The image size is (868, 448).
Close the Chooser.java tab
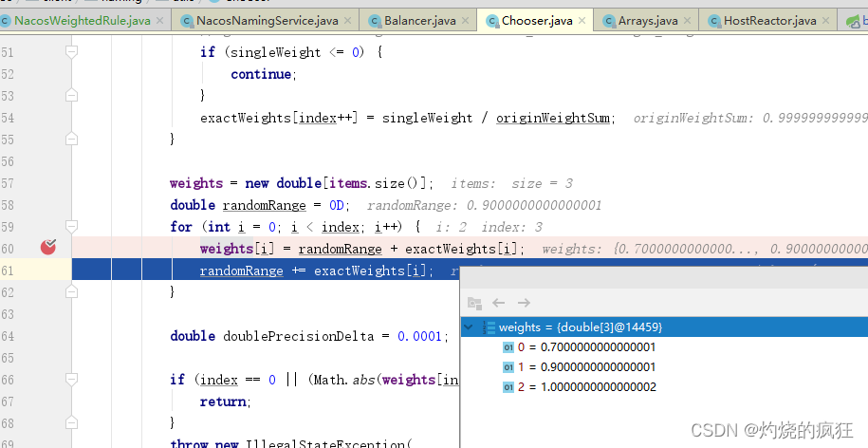coord(582,21)
